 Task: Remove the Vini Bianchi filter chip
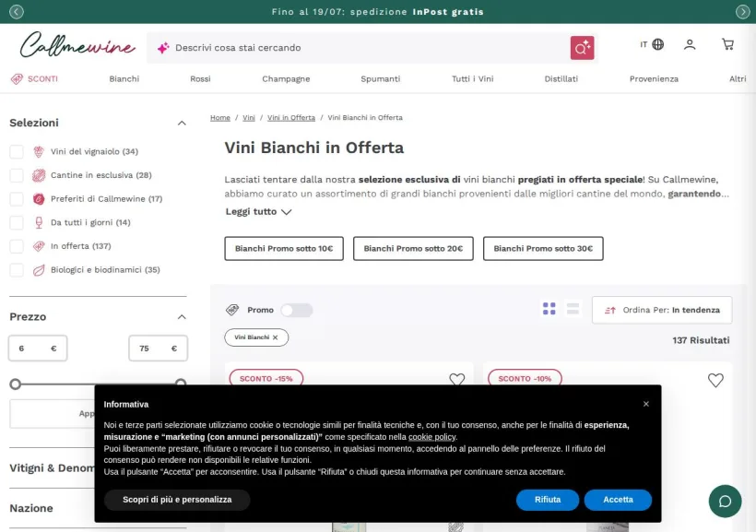(x=276, y=337)
